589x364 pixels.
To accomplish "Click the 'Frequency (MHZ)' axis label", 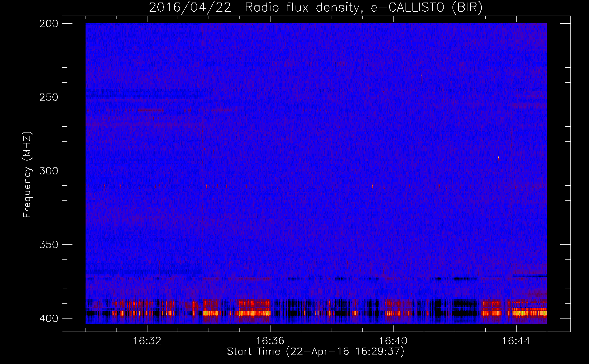I will tap(27, 175).
